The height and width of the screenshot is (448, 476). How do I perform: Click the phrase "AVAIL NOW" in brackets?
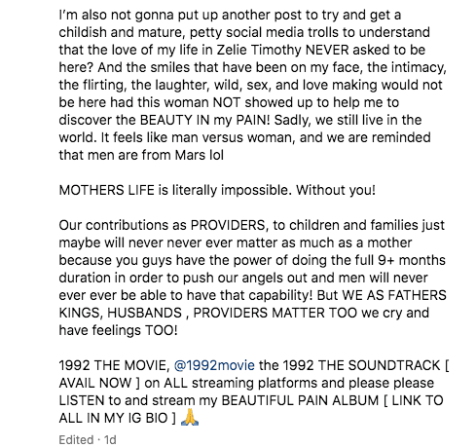(95, 383)
